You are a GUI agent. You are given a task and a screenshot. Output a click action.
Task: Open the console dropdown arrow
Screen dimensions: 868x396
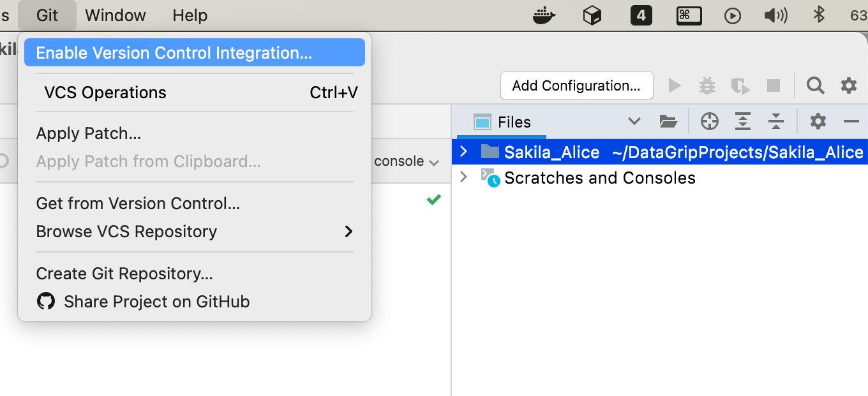pyautogui.click(x=434, y=163)
